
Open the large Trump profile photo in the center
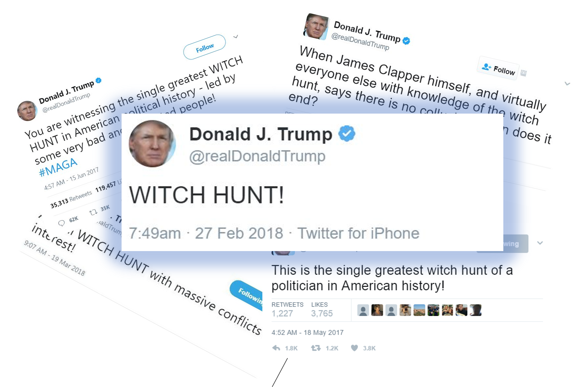click(152, 144)
